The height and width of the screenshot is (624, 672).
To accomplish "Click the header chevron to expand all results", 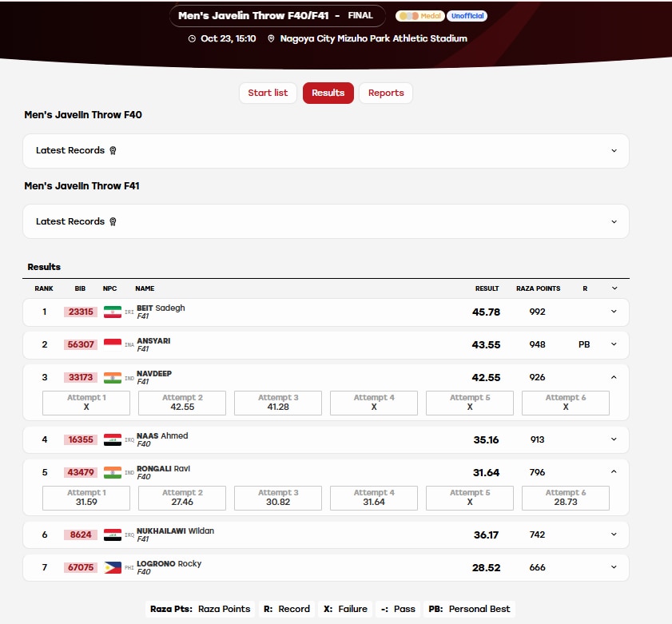I will point(614,288).
